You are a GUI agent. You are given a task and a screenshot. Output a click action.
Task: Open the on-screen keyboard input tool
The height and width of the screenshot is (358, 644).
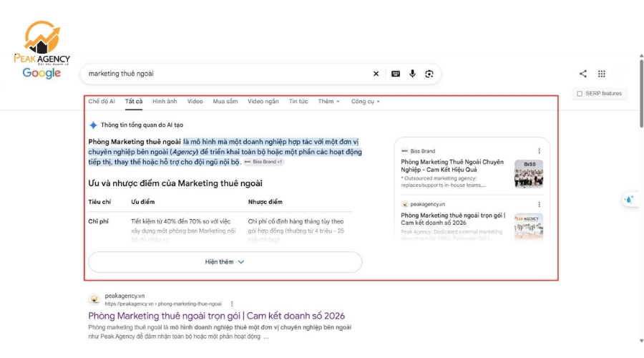(396, 74)
